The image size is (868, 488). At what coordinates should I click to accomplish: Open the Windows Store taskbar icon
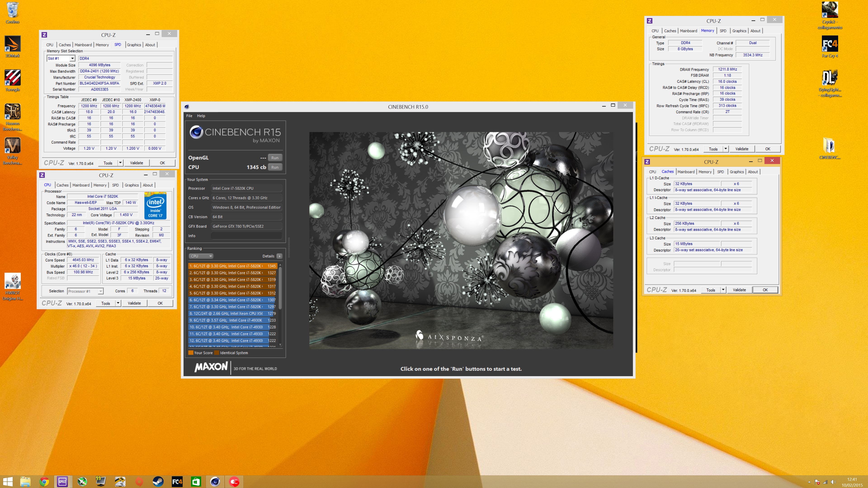[x=196, y=482]
